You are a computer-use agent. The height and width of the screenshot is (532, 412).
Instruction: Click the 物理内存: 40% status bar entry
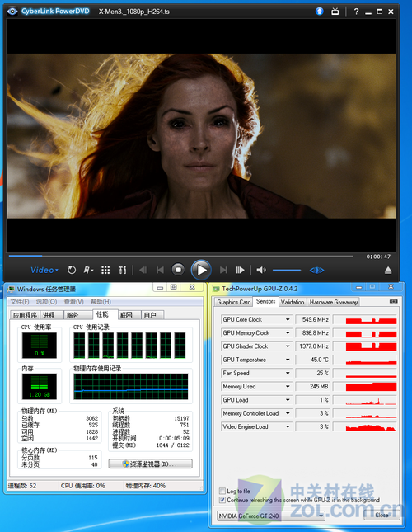tap(146, 486)
